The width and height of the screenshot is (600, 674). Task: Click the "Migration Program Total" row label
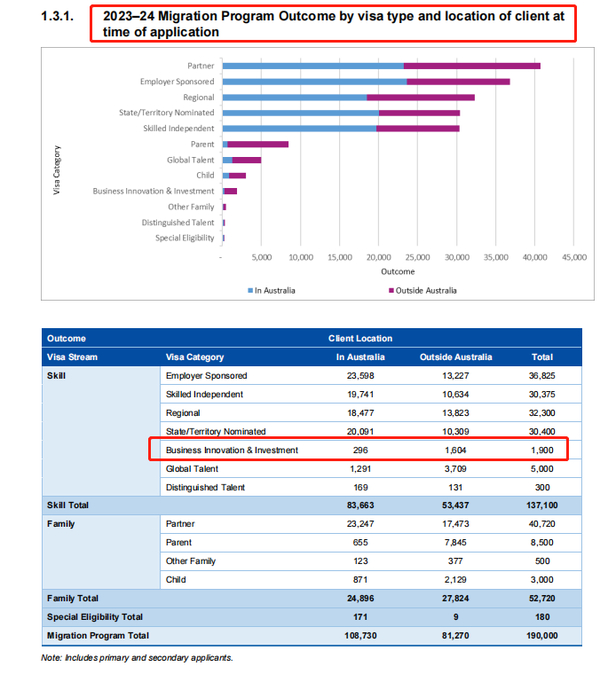pyautogui.click(x=98, y=636)
